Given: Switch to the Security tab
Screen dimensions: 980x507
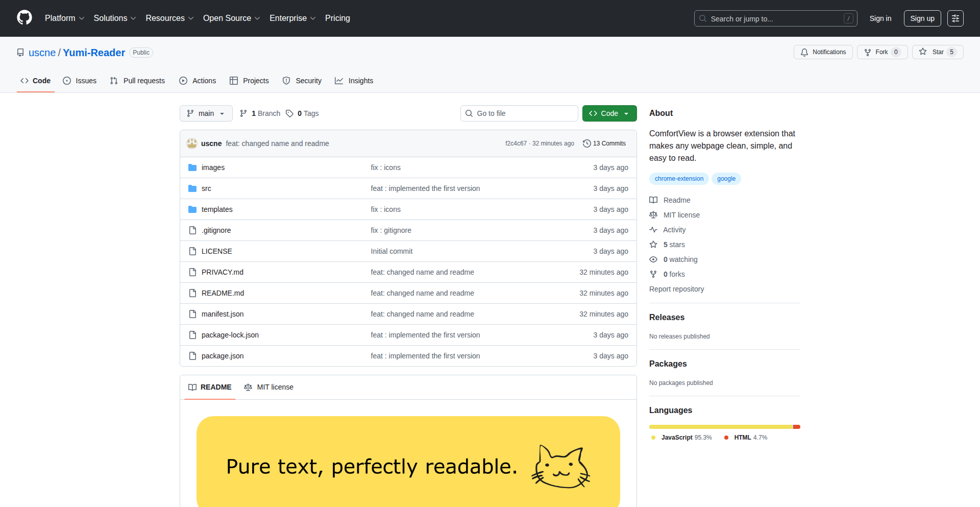Looking at the screenshot, I should [302, 81].
